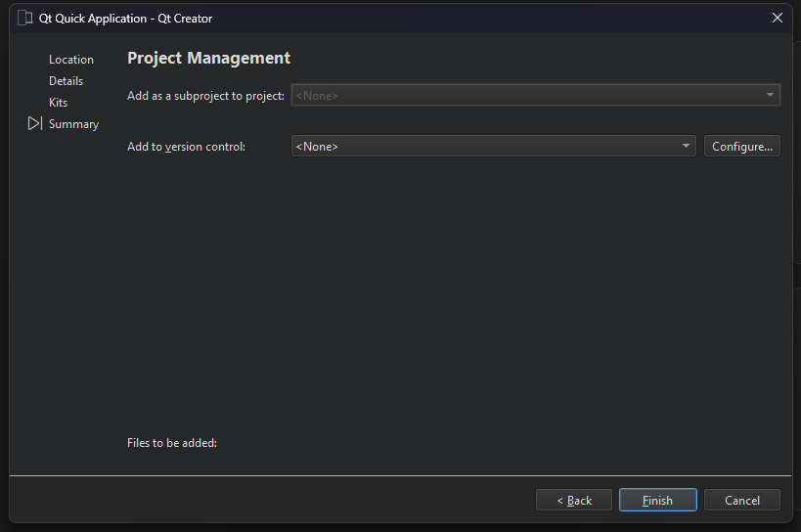801x532 pixels.
Task: Select the Kits wizard step
Action: pyautogui.click(x=59, y=103)
